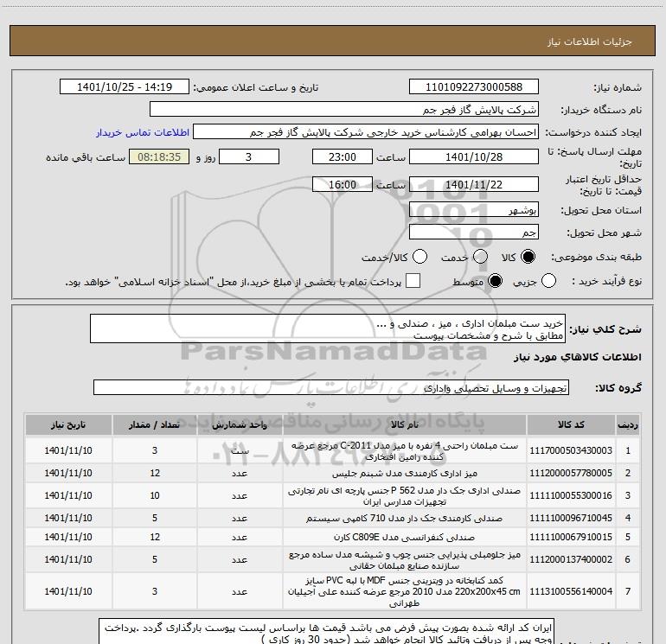Viewport: 666px width, 644px height.
Task: Click the کد کالا column header
Action: 571,425
